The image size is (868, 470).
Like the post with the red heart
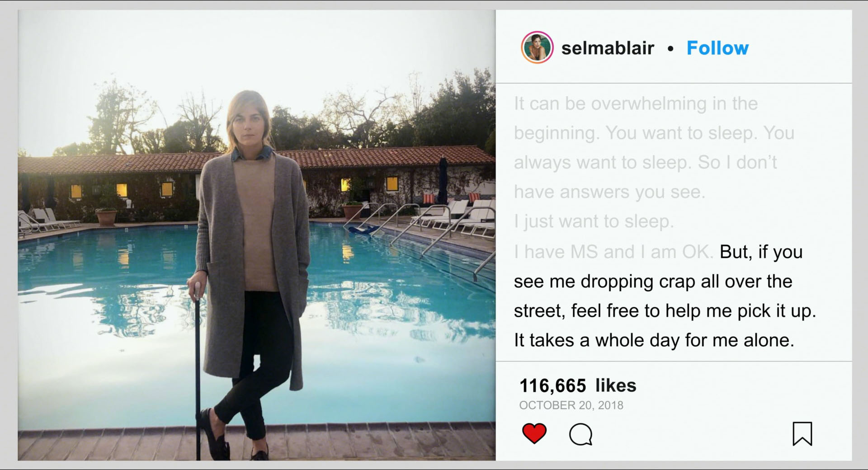[x=534, y=433]
